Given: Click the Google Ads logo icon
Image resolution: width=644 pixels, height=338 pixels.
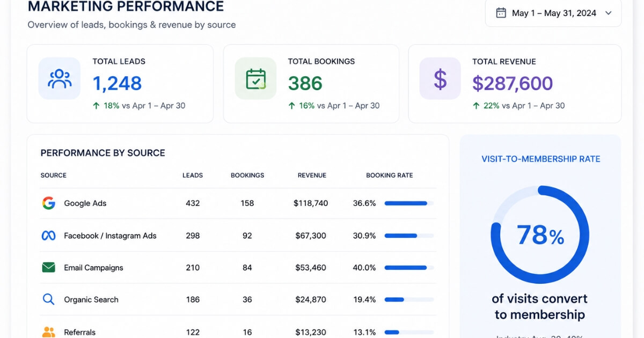Looking at the screenshot, I should coord(49,203).
